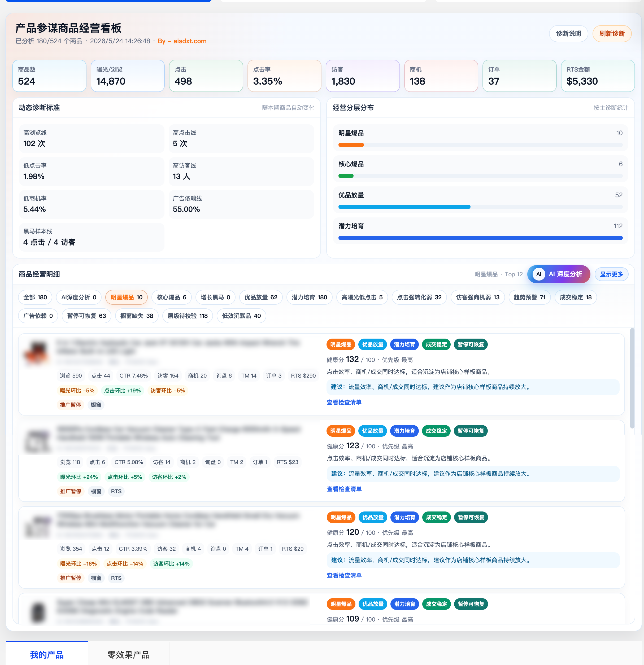Click 成交稳定 tag on score 109 product
Viewport: 644px width, 665px height.
point(436,604)
